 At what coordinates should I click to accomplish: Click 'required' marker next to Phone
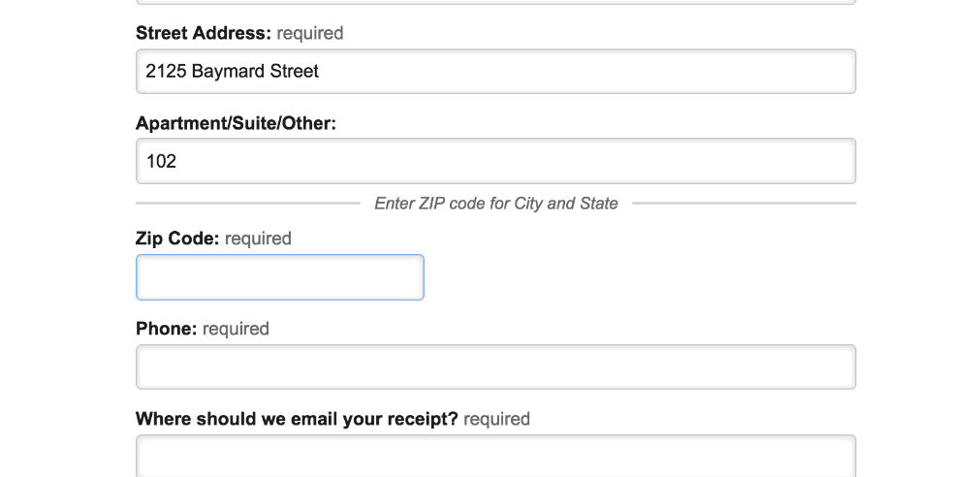pyautogui.click(x=236, y=329)
